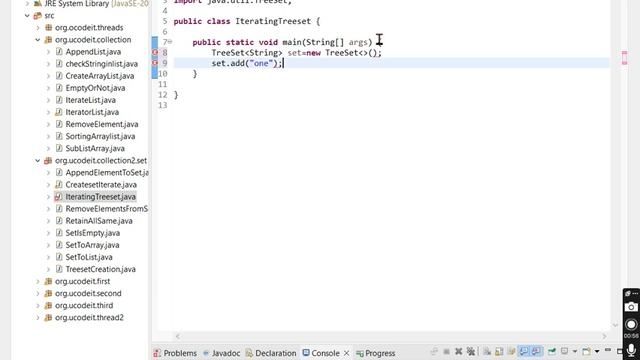Select the Console tab

(x=321, y=353)
